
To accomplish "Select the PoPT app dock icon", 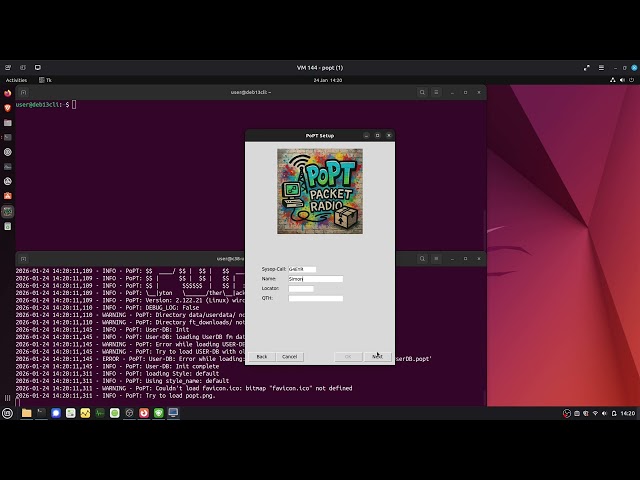I will [x=8, y=211].
